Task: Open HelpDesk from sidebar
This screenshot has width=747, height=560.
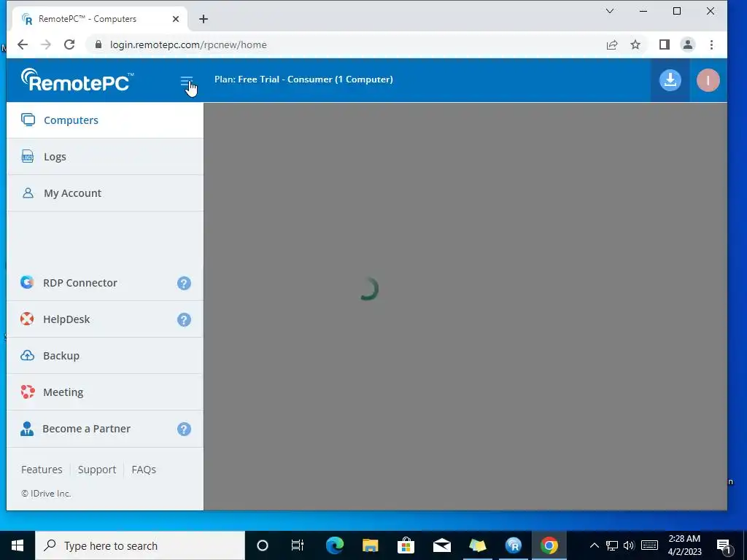Action: point(105,319)
